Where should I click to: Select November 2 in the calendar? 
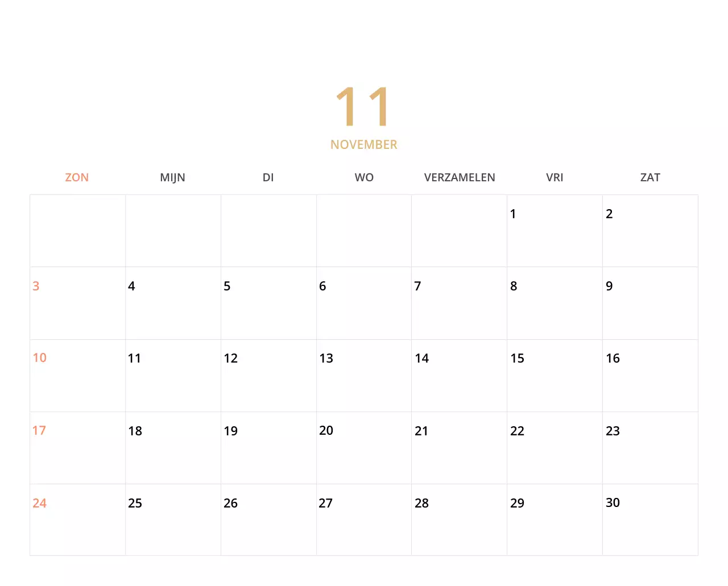pyautogui.click(x=609, y=214)
